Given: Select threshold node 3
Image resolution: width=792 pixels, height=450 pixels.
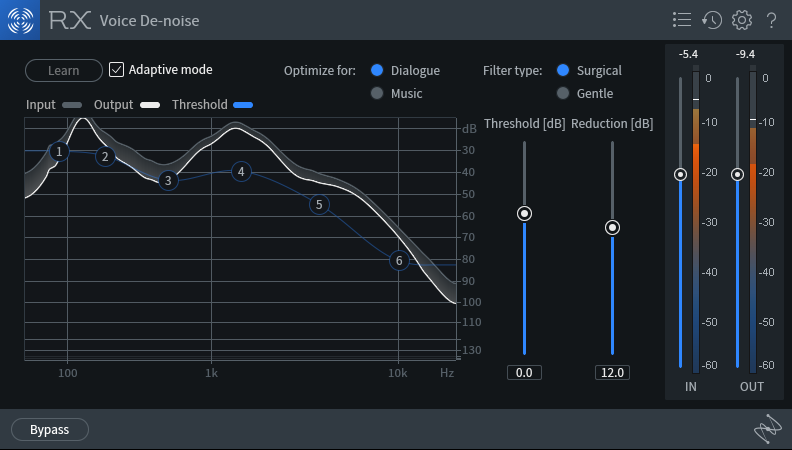Looking at the screenshot, I should point(168,180).
